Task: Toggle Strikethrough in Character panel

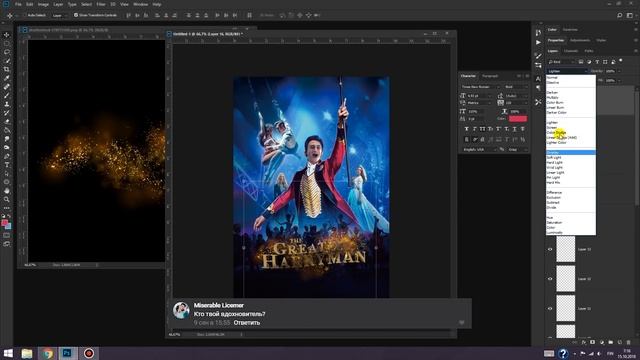Action: [x=522, y=129]
